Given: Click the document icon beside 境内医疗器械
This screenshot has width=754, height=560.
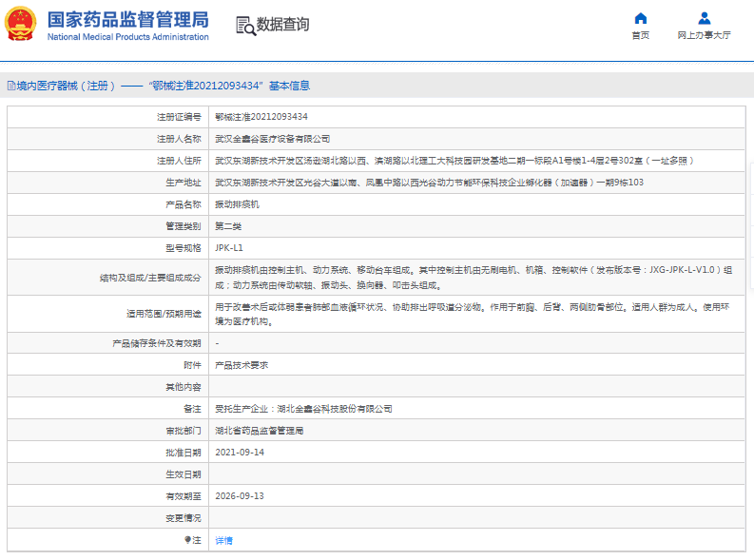Looking at the screenshot, I should point(11,86).
